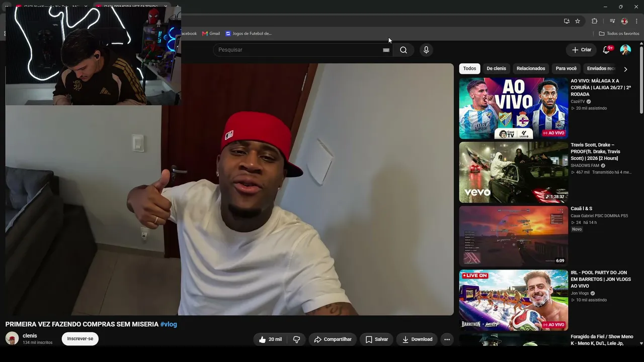Open the Todos os favoritos folder
Image resolution: width=644 pixels, height=362 pixels.
click(x=619, y=34)
